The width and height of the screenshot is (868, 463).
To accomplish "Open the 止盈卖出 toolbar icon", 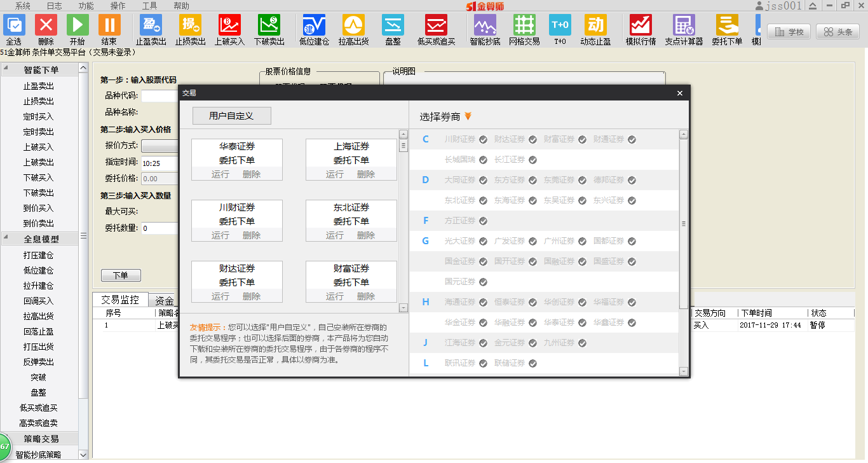I will 152,25.
